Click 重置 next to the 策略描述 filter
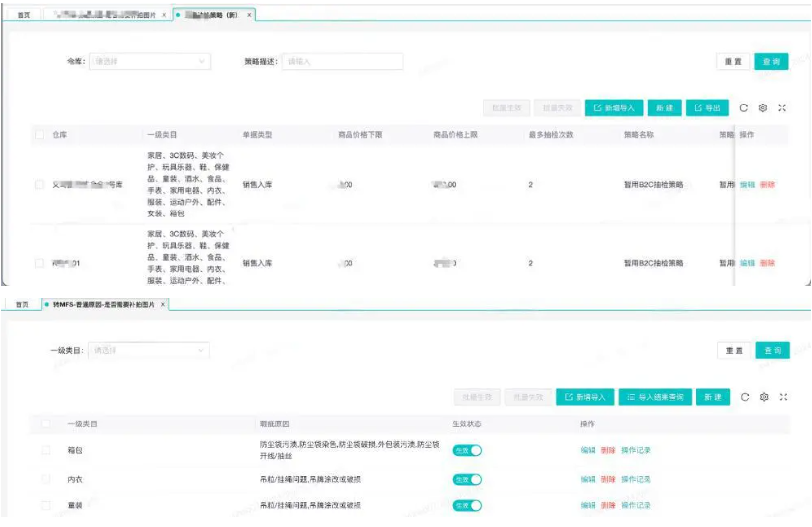 click(x=733, y=61)
